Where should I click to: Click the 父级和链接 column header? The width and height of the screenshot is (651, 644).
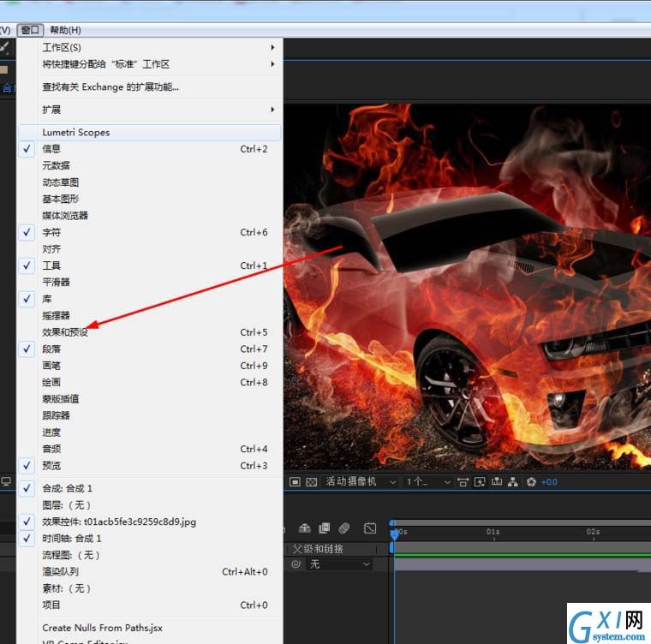coord(318,549)
